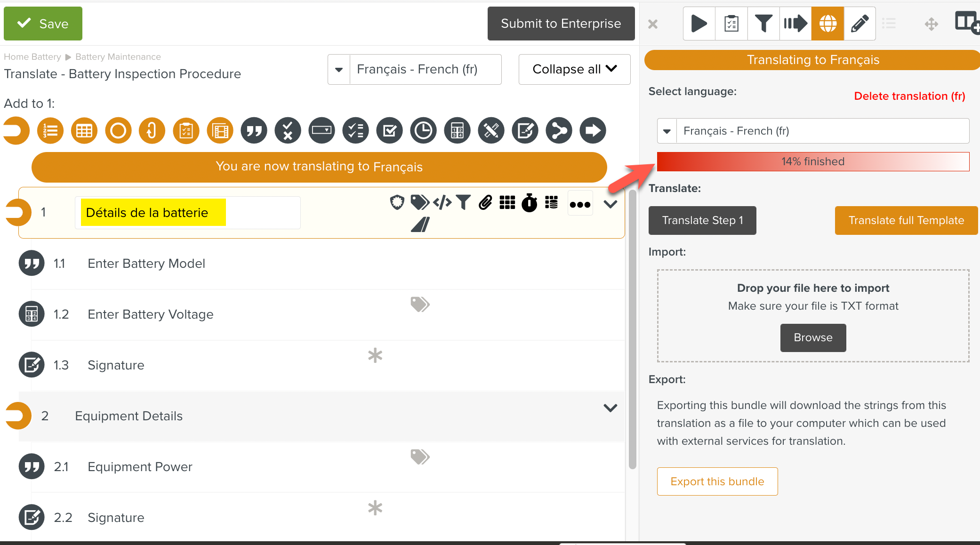980x545 pixels.
Task: Click the Translate full Template button
Action: pos(906,220)
